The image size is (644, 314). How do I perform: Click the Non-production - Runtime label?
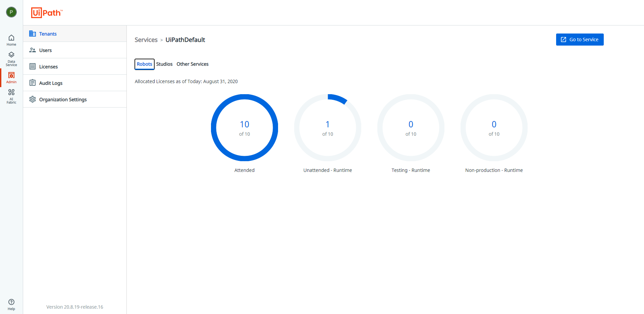tap(494, 170)
